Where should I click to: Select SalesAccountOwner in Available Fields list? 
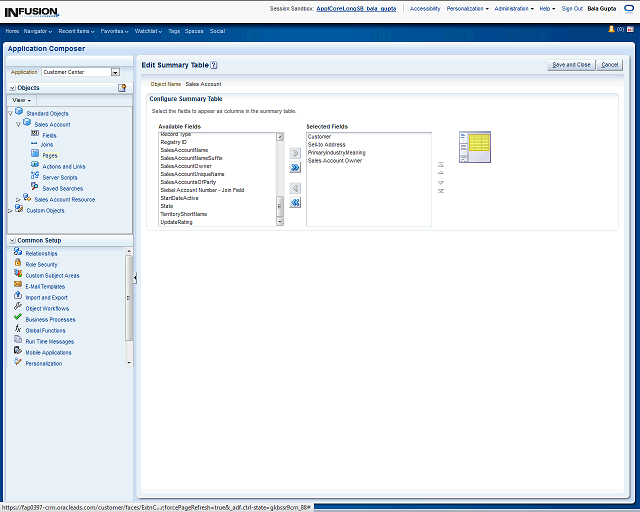185,166
